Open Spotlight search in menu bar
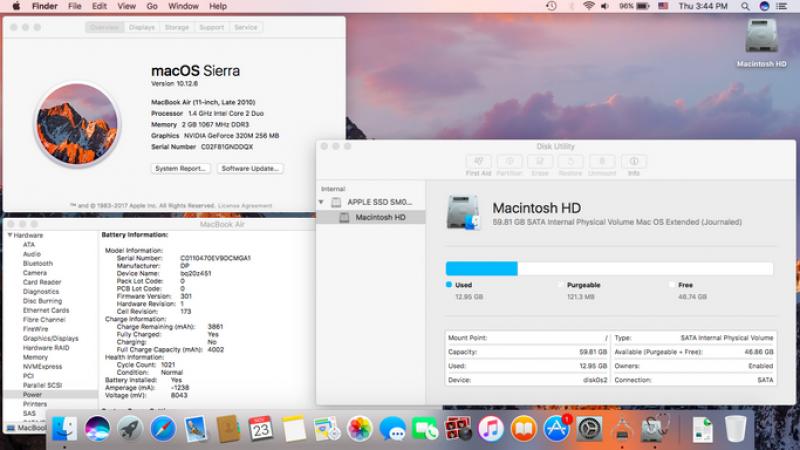Viewport: 800px width, 450px height. click(x=745, y=6)
